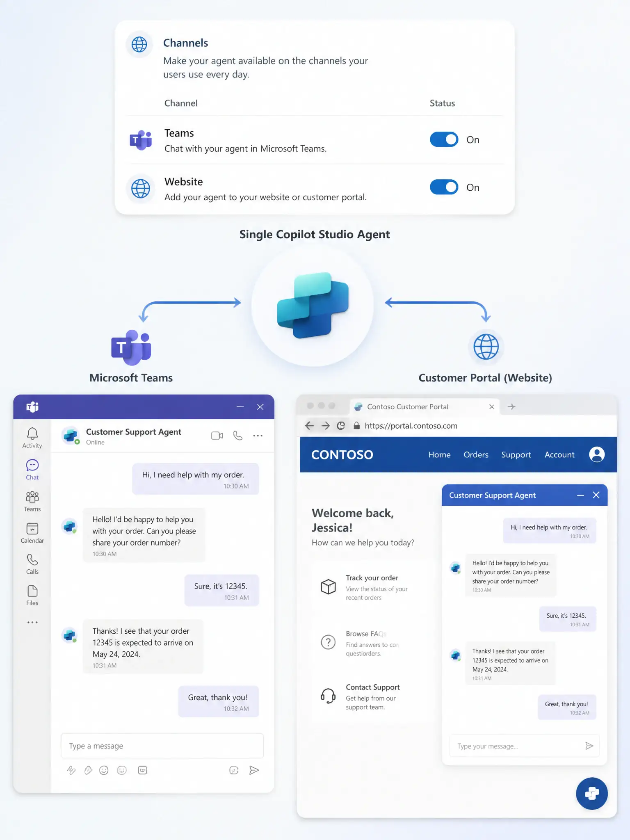The image size is (630, 840).
Task: Click the "Status" column header
Action: coord(442,103)
